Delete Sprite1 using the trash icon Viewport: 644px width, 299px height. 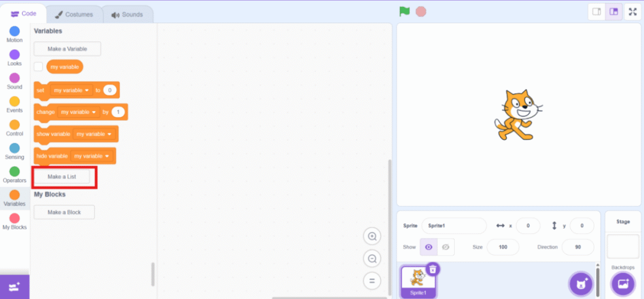point(433,269)
